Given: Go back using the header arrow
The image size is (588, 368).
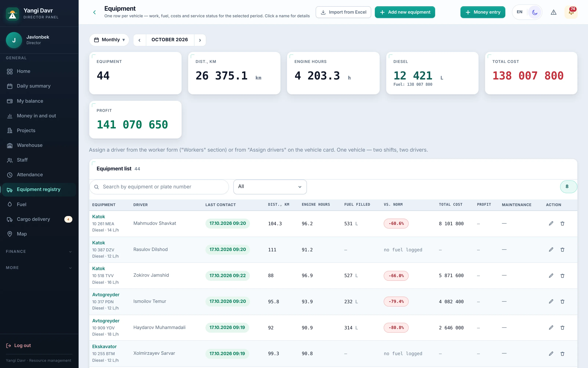Looking at the screenshot, I should (x=94, y=12).
